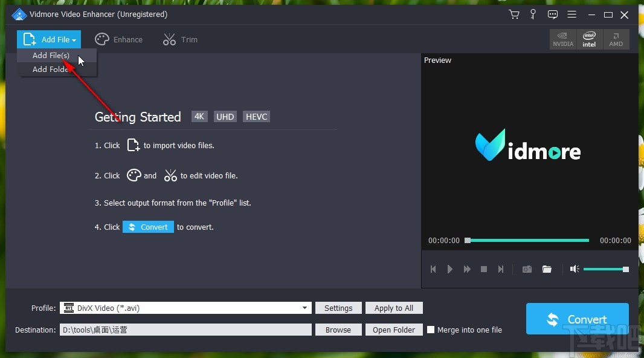
Task: Stop preview playback
Action: pyautogui.click(x=484, y=269)
